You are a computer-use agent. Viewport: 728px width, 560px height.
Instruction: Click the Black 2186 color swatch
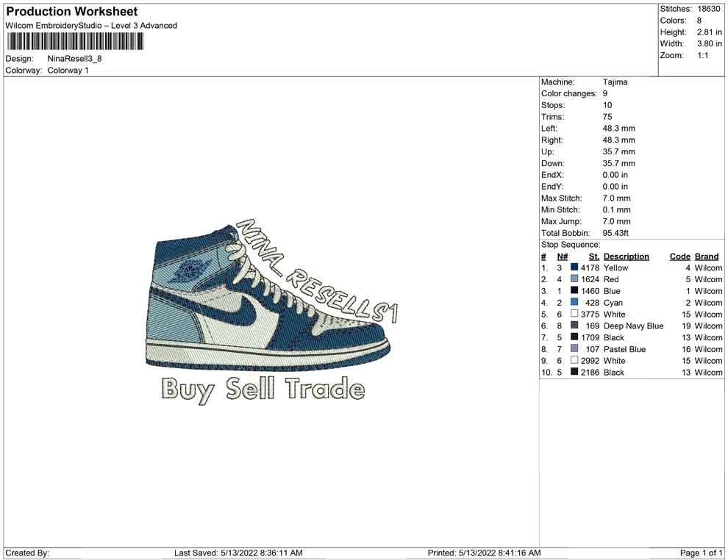point(574,372)
